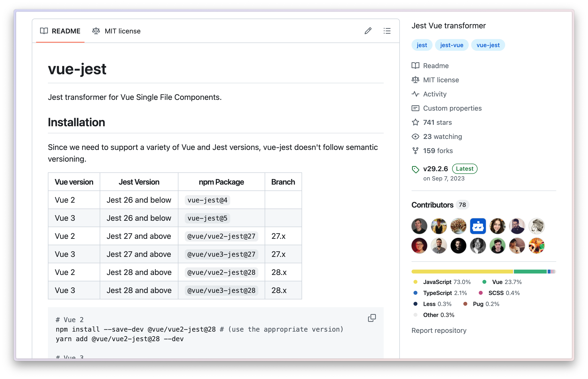This screenshot has height=379, width=588.
Task: Click the @vue/vue2-jest@27 package cell
Action: coord(221,236)
